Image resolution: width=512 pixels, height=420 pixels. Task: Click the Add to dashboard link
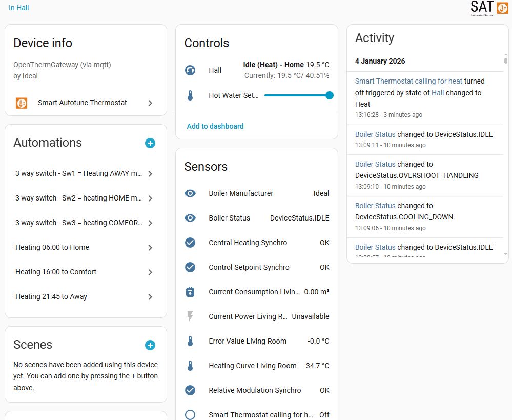point(215,126)
